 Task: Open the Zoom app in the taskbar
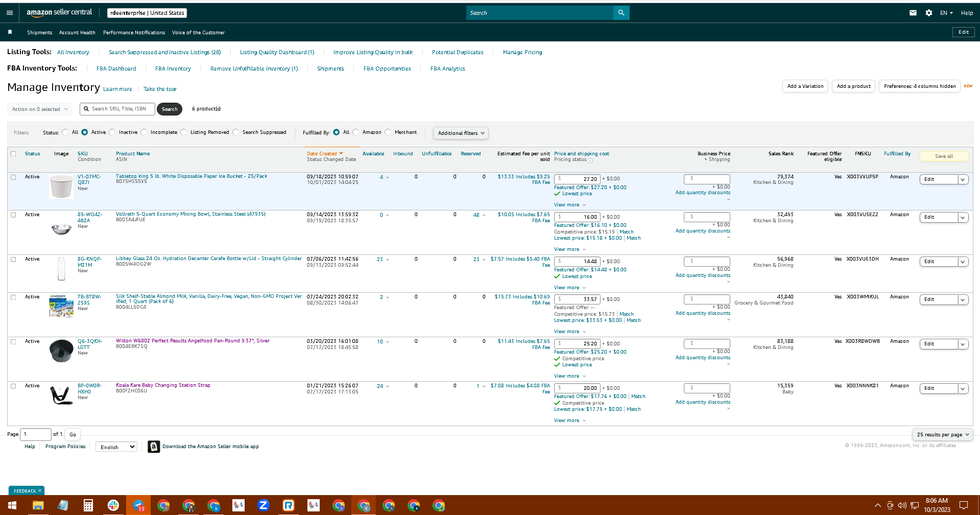[x=264, y=505]
